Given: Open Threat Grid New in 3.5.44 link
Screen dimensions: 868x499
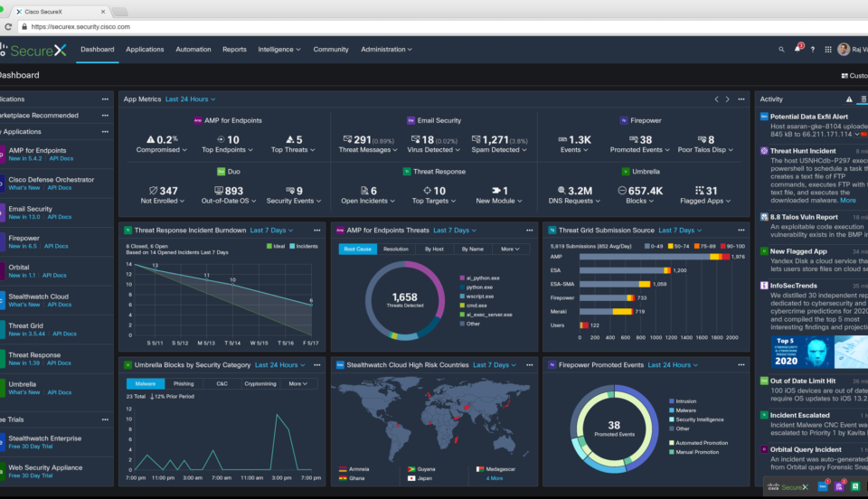Looking at the screenshot, I should point(26,334).
